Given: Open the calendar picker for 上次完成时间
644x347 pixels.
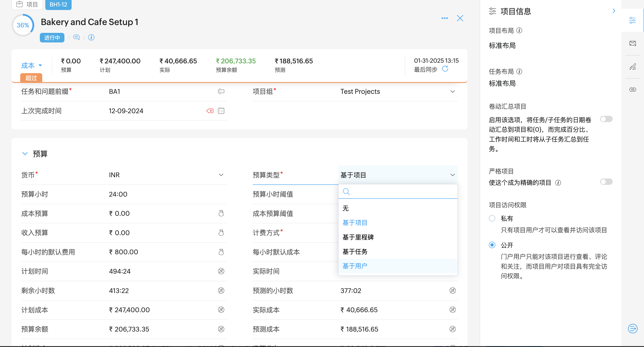Looking at the screenshot, I should 221,111.
